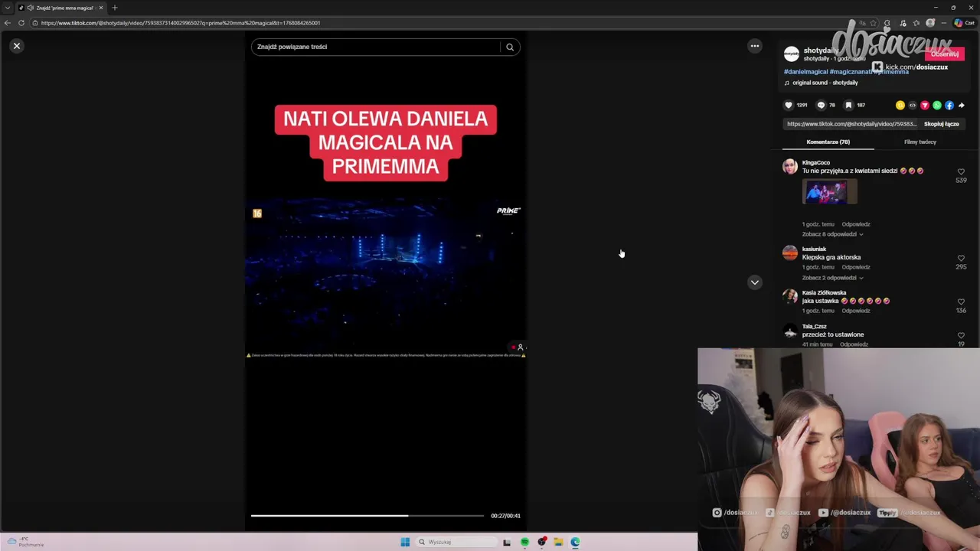Viewport: 980px width, 551px height.
Task: Like Tala_Czsz's comment heart
Action: (x=961, y=336)
